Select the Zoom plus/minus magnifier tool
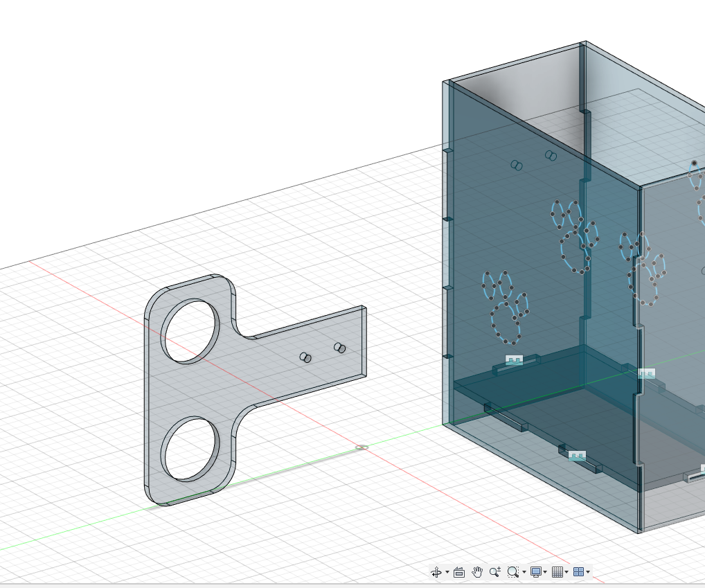705x588 pixels. pos(495,572)
